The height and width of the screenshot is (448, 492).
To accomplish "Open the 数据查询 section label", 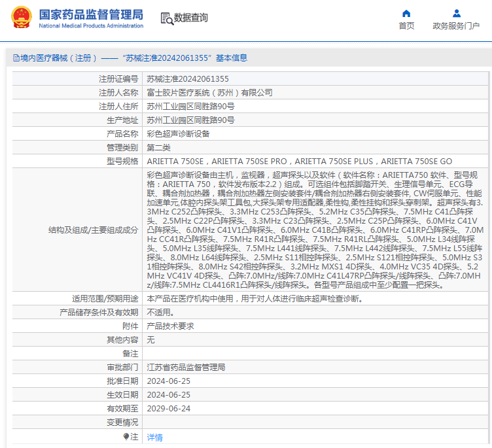I will tap(191, 18).
